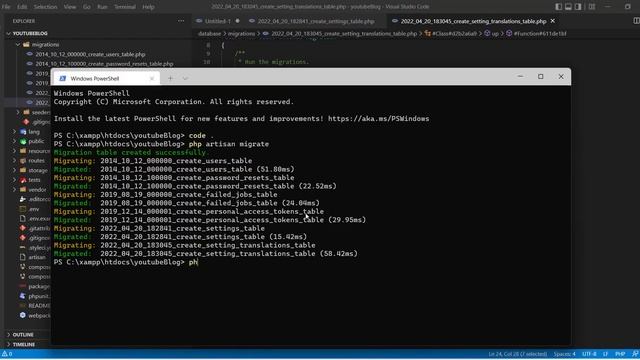This screenshot has height=360, width=640.
Task: Expand the seeders folder
Action: 18,112
